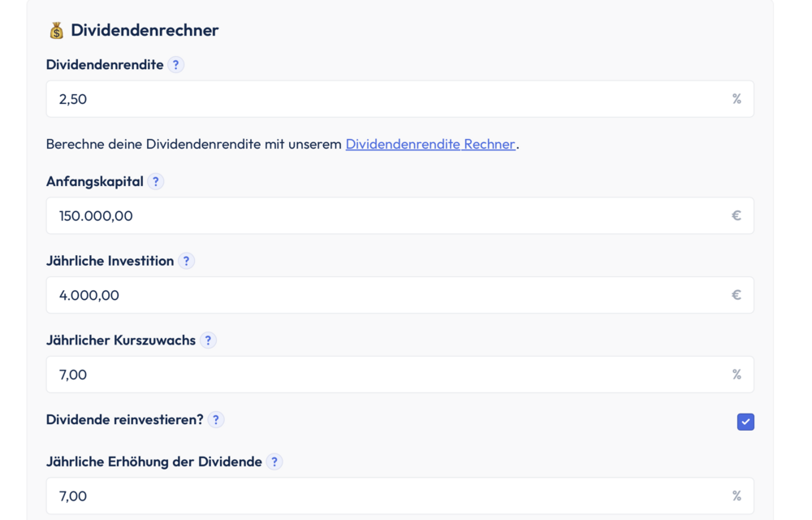Focus the Jährlicher Kurszuwachs percentage field
812x520 pixels.
tap(398, 374)
